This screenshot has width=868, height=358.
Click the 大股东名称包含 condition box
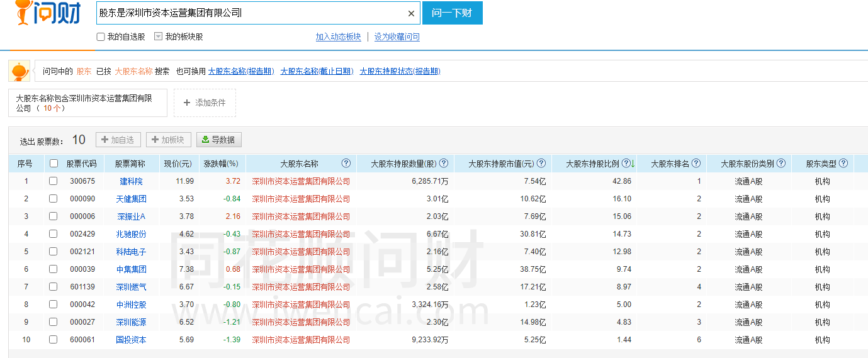pos(87,103)
